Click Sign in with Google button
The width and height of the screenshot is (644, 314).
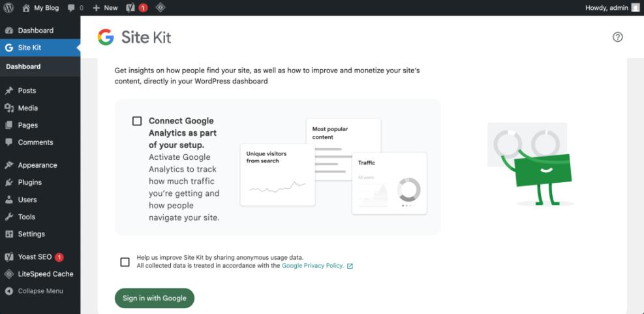(155, 298)
